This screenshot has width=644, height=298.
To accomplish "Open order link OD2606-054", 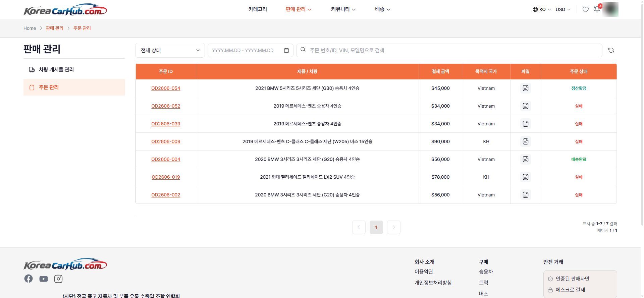I will click(166, 88).
